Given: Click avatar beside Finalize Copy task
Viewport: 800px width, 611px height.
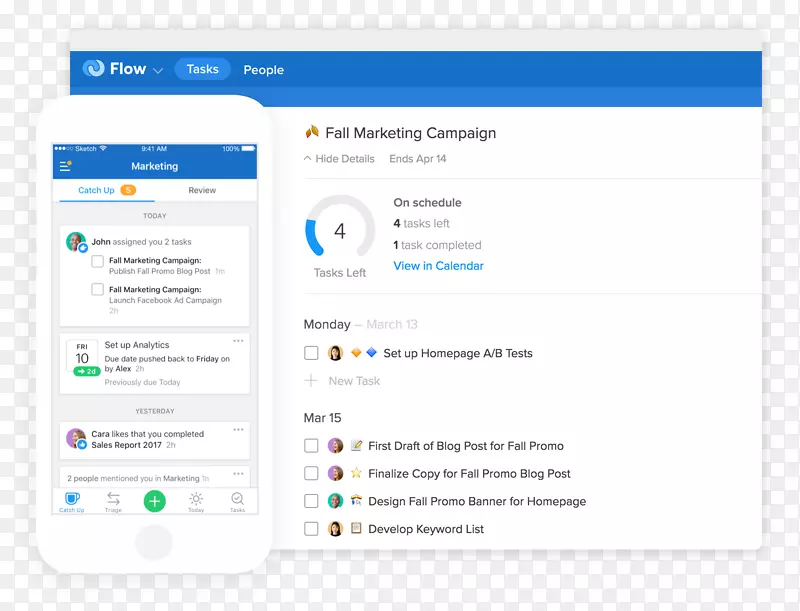Looking at the screenshot, I should click(x=335, y=473).
